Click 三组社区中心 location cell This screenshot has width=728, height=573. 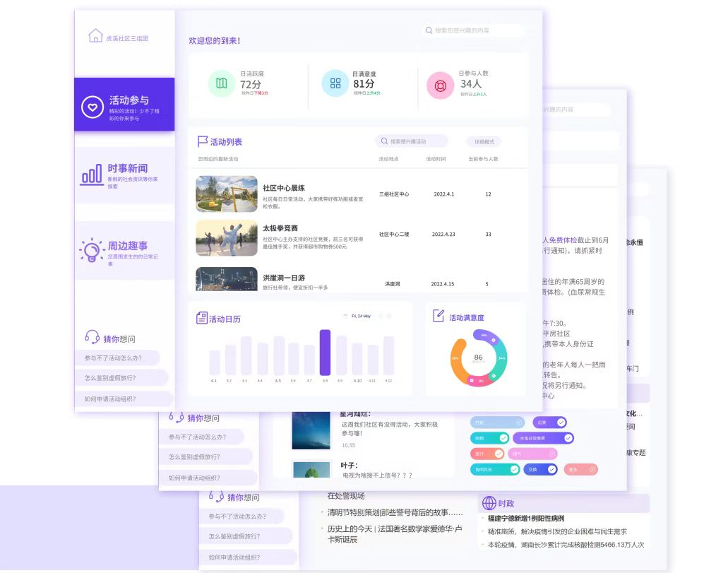(394, 194)
